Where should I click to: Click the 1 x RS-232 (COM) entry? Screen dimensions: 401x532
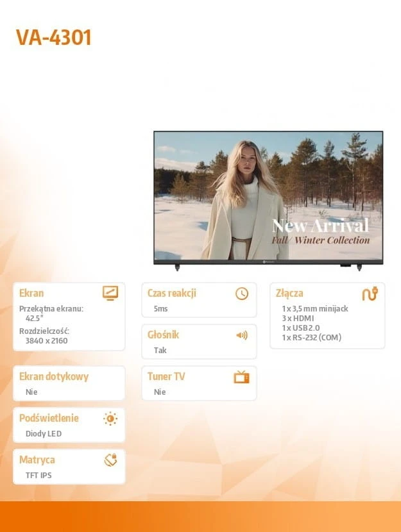[311, 337]
